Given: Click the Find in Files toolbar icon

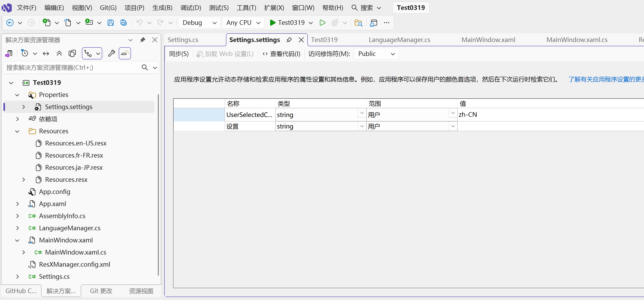Looking at the screenshot, I should pyautogui.click(x=358, y=23).
